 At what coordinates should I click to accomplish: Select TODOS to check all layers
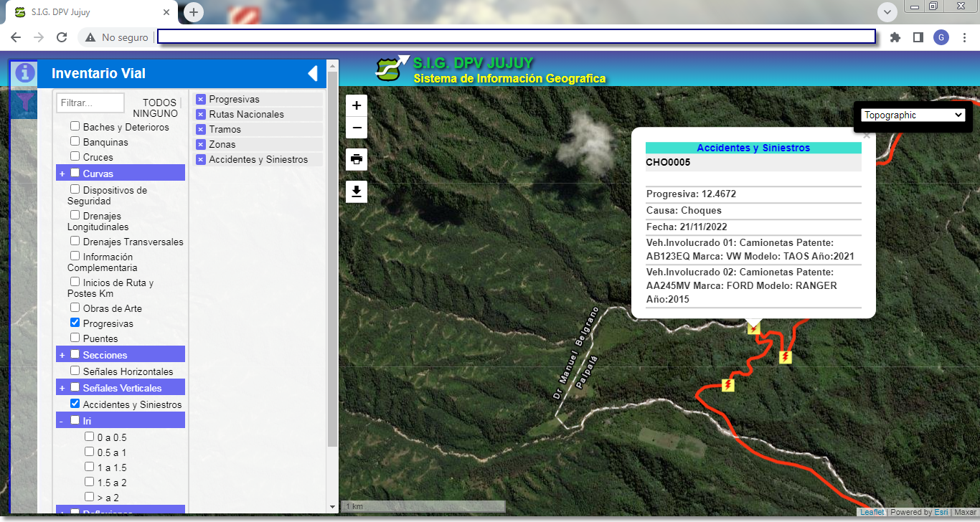tap(159, 103)
